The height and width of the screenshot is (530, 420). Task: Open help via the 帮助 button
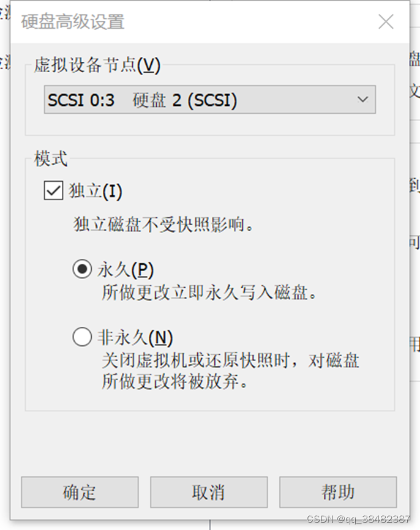point(338,492)
